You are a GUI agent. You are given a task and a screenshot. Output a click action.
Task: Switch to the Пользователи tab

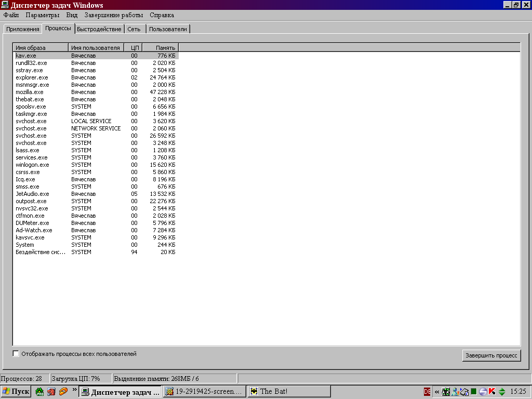tap(168, 29)
